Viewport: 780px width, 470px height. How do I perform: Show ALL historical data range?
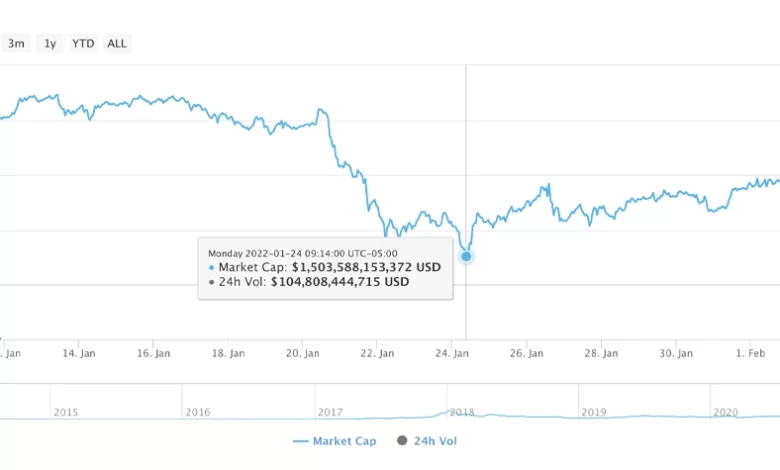(117, 44)
